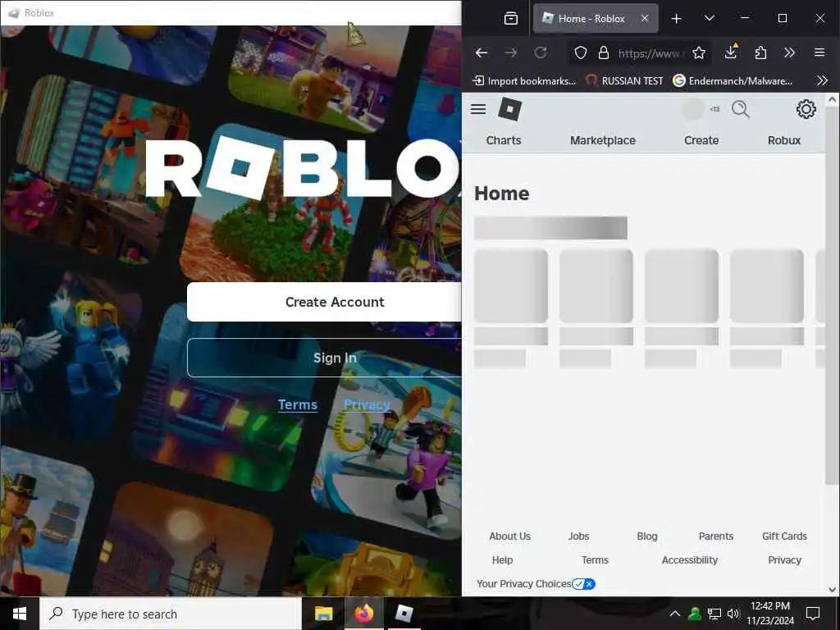
Task: Open About Us footer link
Action: (x=509, y=536)
